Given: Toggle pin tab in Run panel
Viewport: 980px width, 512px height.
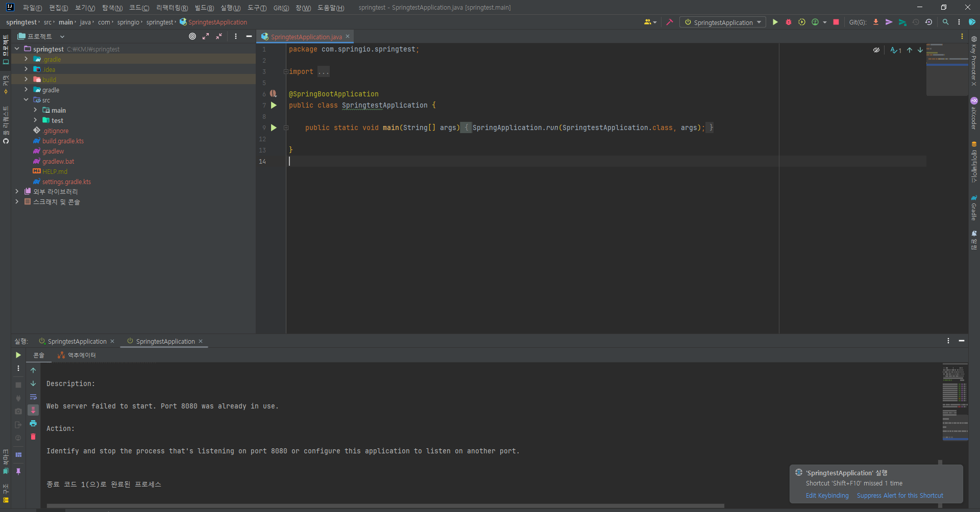Looking at the screenshot, I should point(18,471).
